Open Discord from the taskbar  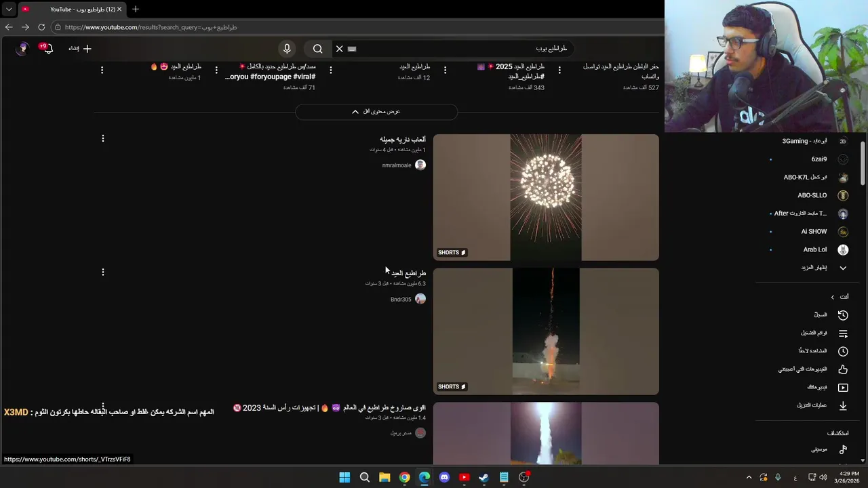pos(444,477)
